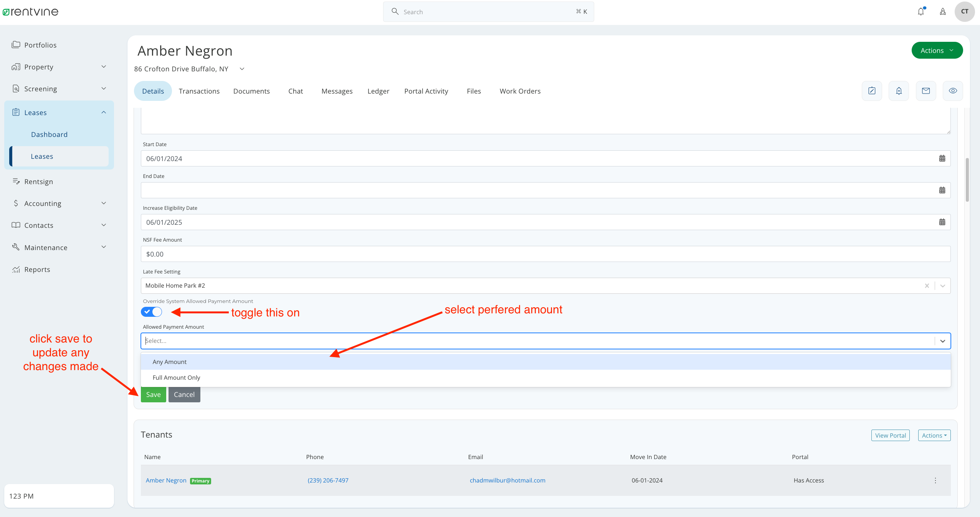This screenshot has width=980, height=517.
Task: Click the bell reminder icon button
Action: (x=899, y=91)
